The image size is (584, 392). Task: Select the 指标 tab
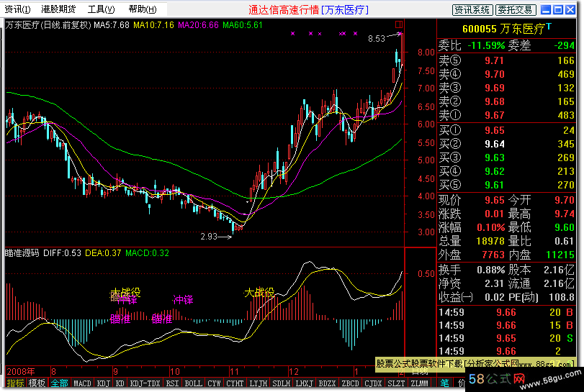16,383
